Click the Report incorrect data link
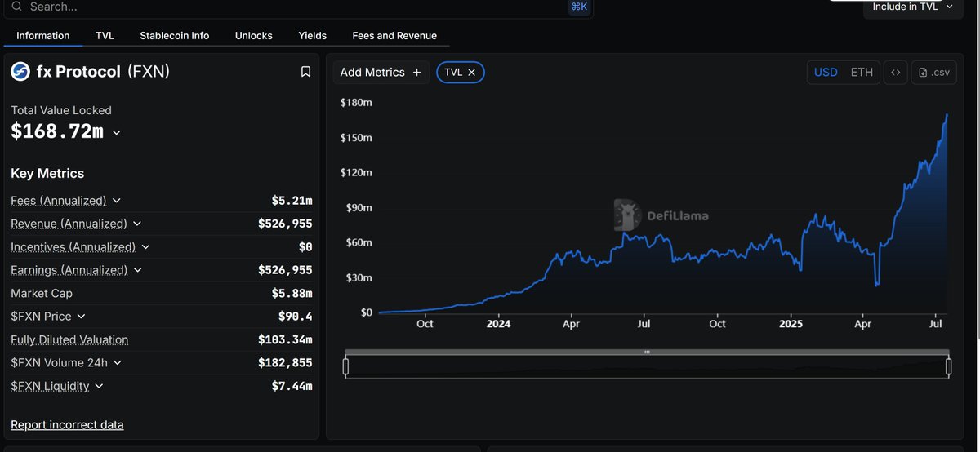The width and height of the screenshot is (980, 452). [x=67, y=425]
